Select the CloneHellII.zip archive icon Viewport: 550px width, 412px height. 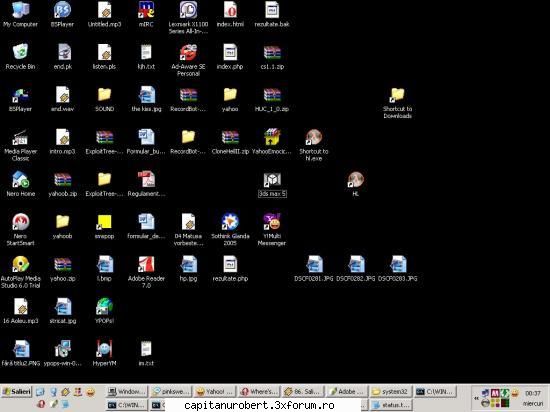(x=230, y=137)
